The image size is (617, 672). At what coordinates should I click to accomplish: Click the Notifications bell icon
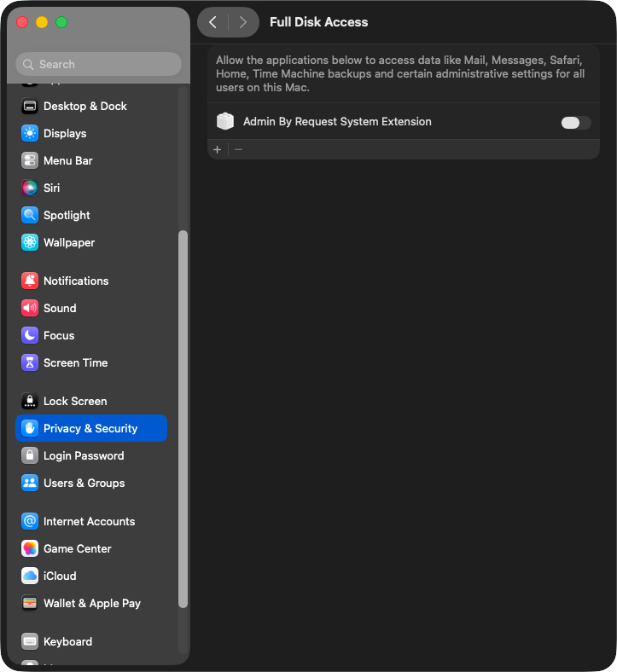(x=30, y=281)
